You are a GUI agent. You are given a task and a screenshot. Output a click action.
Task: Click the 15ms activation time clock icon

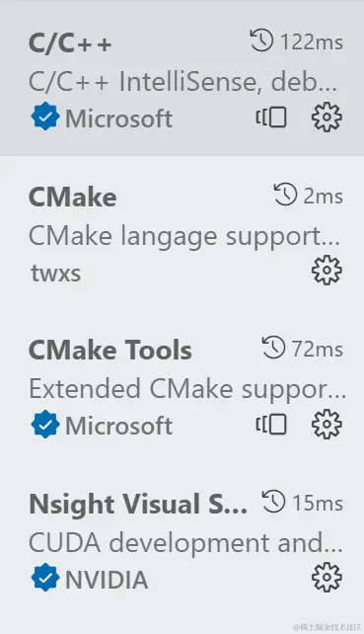tap(273, 502)
